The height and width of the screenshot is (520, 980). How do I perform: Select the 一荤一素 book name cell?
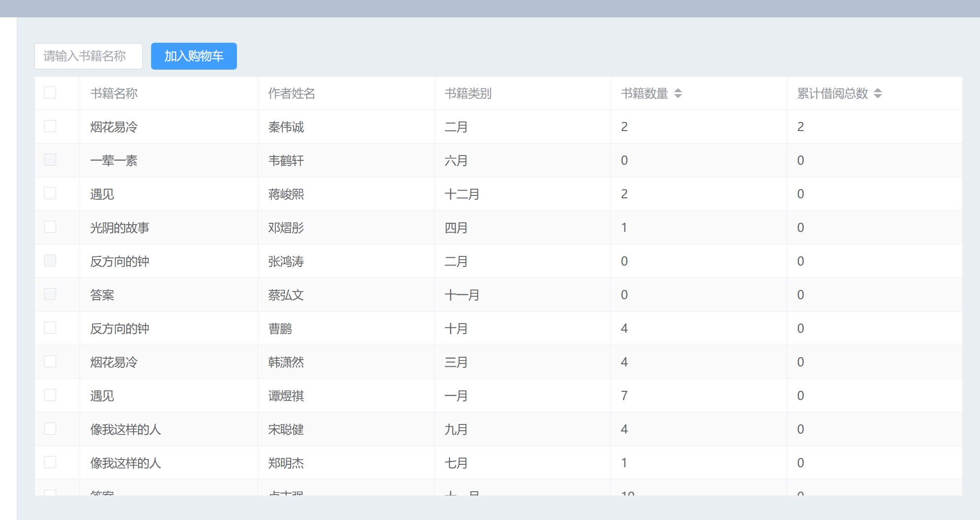pos(114,160)
